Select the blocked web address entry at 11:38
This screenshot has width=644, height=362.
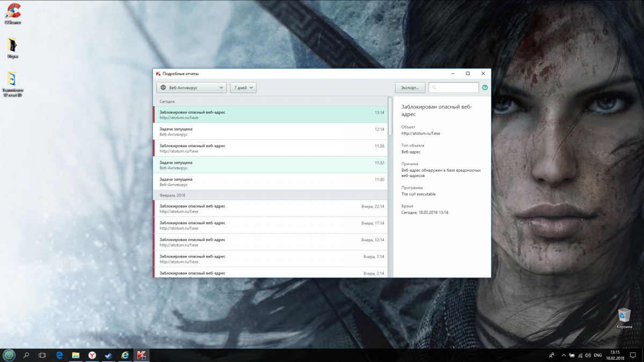click(x=271, y=148)
